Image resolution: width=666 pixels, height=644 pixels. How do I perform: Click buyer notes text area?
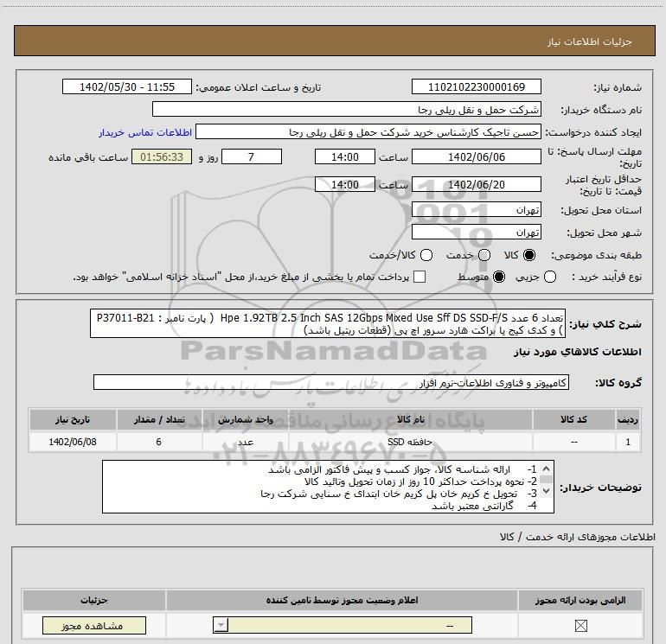328,487
